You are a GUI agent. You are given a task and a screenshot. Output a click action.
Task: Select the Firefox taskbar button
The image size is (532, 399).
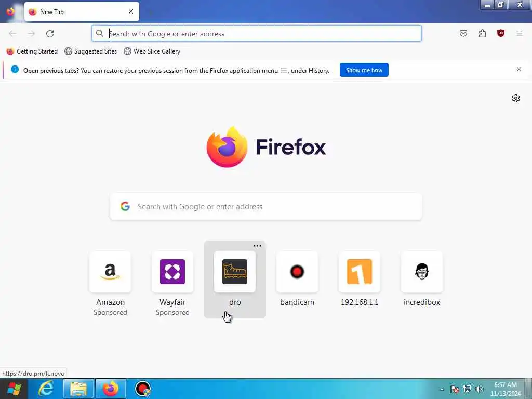coord(111,389)
